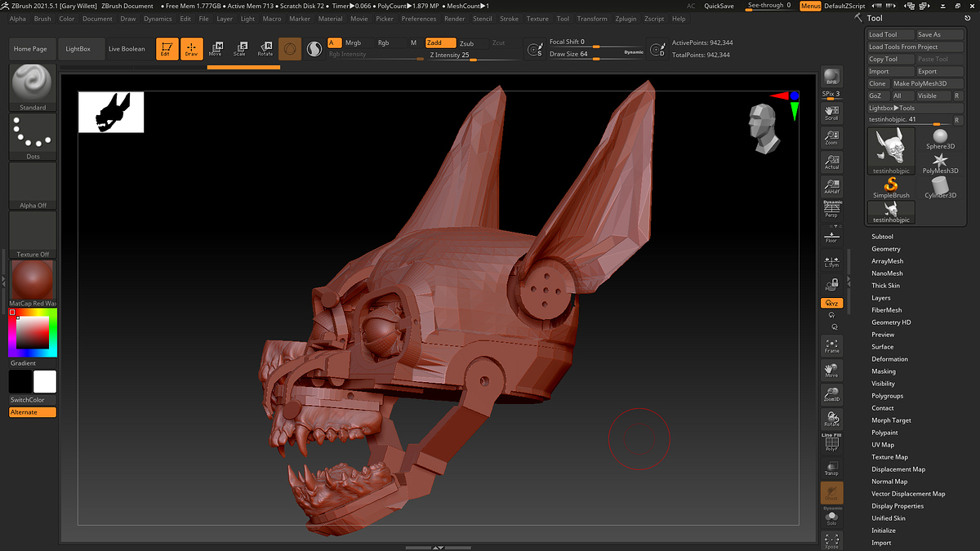Click the Make PolyMesh3D button

pyautogui.click(x=926, y=83)
